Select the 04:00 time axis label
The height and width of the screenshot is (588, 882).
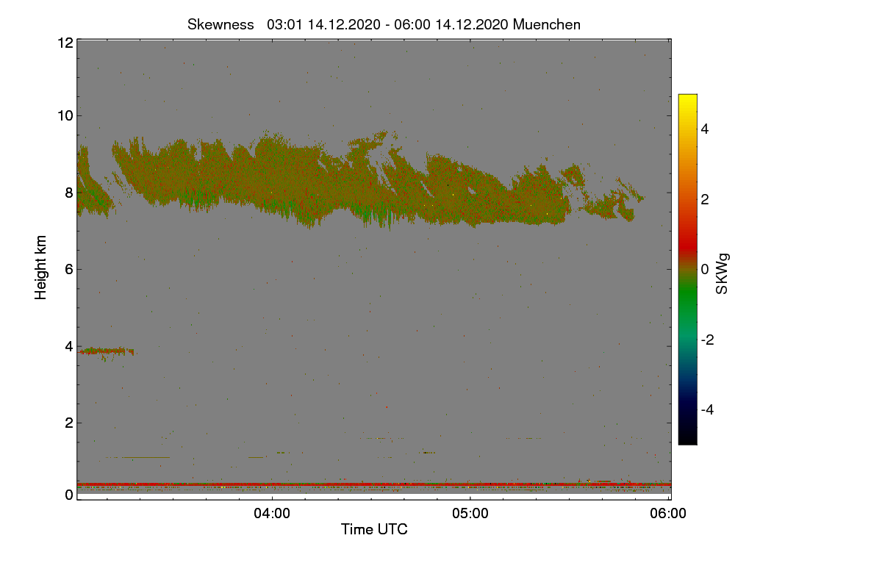272,514
